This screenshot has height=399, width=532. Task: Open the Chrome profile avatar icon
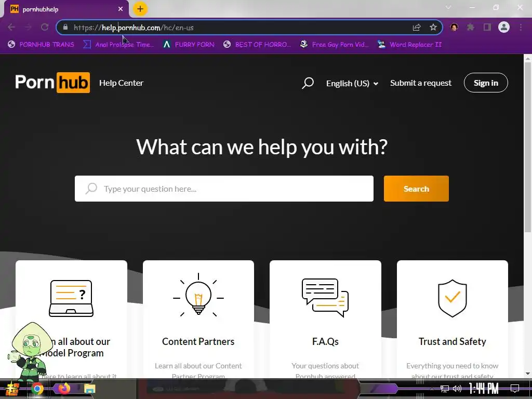[x=504, y=27]
